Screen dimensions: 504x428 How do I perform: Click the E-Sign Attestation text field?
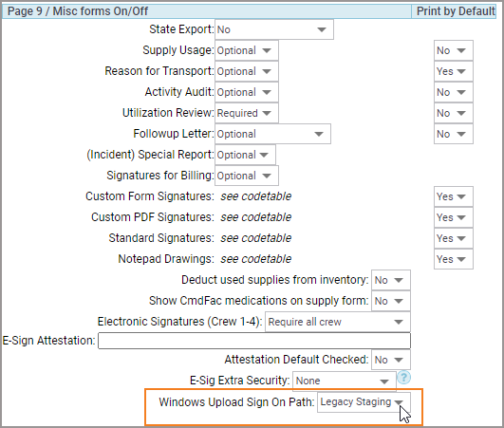point(254,341)
